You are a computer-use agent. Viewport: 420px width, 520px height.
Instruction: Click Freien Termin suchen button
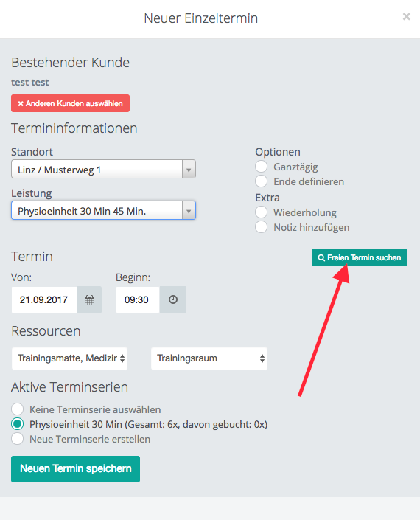[360, 257]
